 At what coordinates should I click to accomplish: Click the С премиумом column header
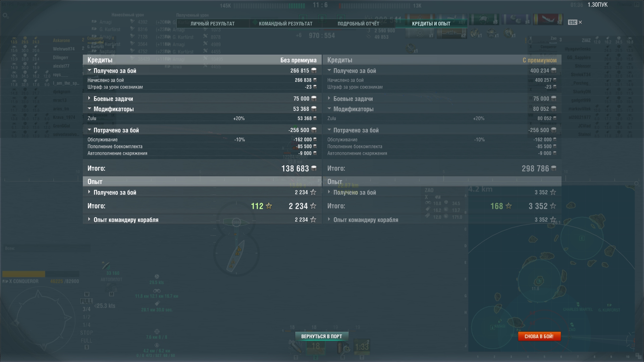tap(539, 60)
